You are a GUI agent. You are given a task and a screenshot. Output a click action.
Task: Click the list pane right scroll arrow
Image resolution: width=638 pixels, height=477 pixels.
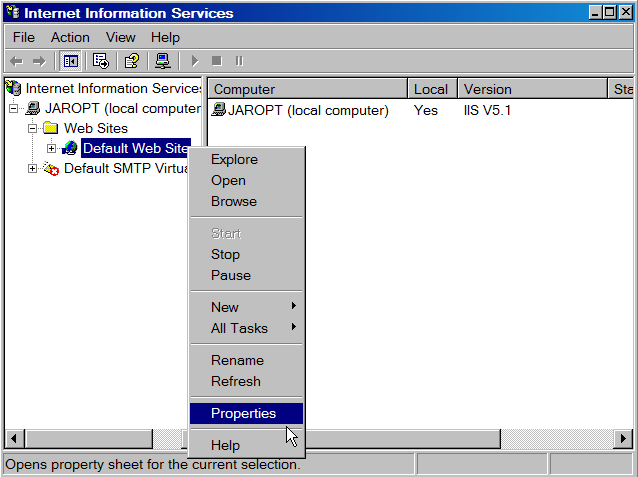point(623,439)
